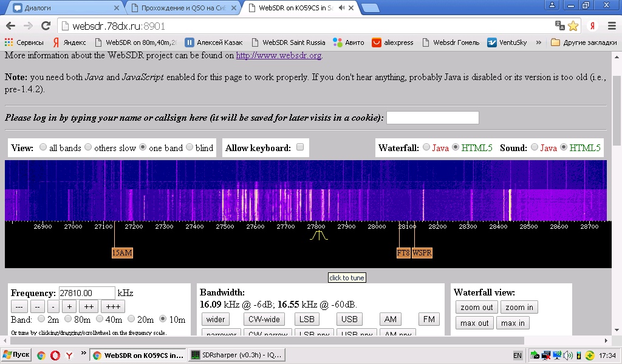Switch to the Прохождение и QSO tab
Viewport: 622px width, 364px height.
183,7
